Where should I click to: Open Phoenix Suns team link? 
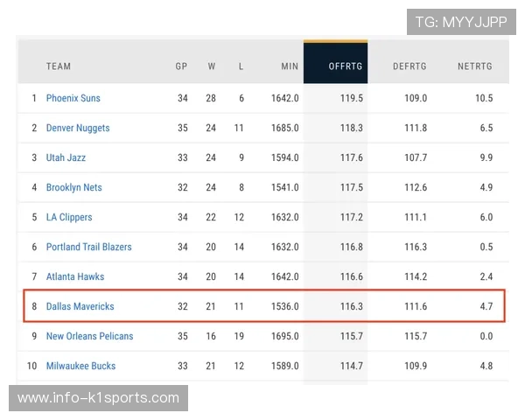click(73, 98)
